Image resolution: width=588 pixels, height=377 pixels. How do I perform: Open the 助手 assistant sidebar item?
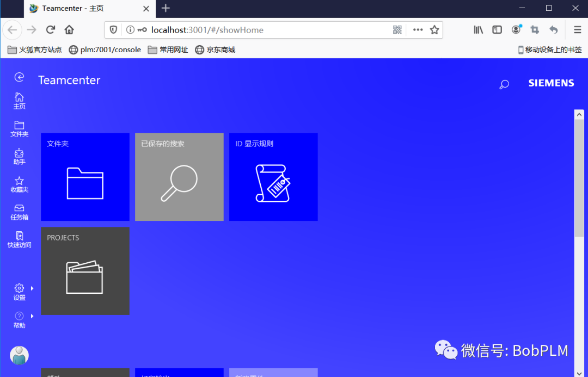pos(19,157)
